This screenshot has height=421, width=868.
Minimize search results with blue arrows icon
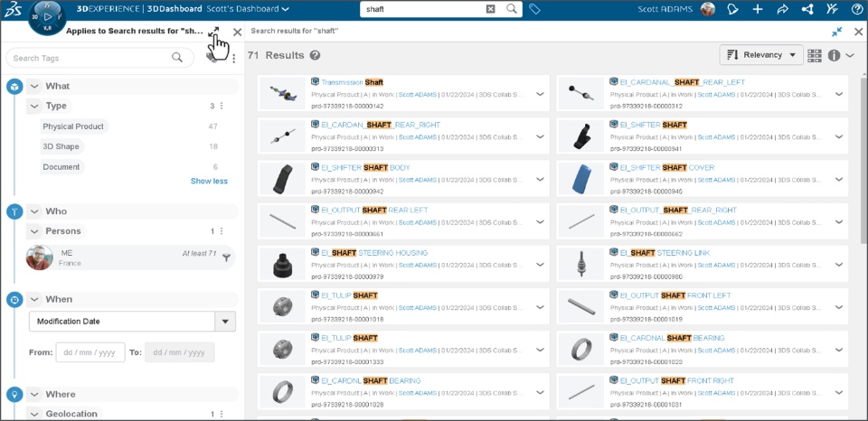click(837, 33)
